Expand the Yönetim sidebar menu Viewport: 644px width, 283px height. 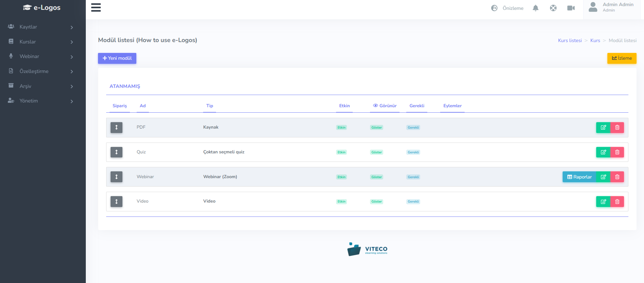tap(41, 101)
